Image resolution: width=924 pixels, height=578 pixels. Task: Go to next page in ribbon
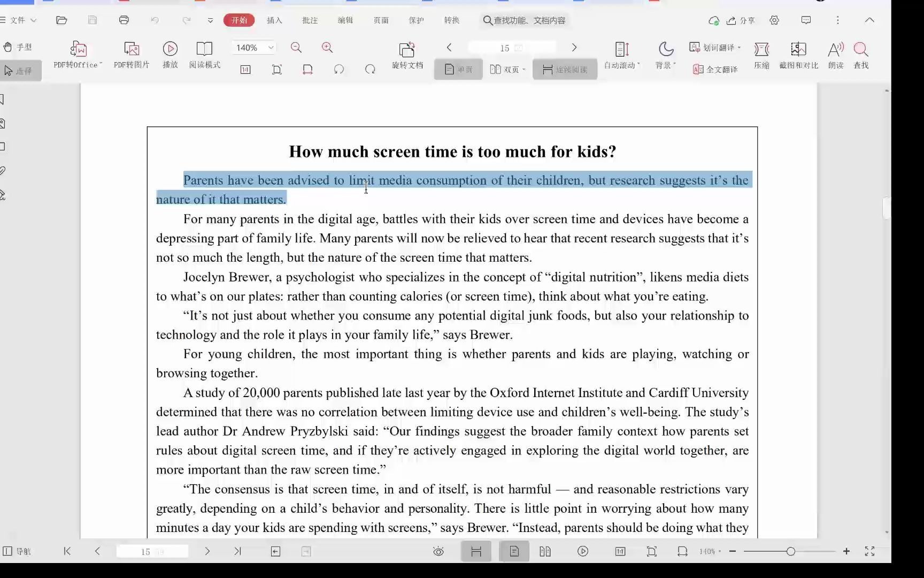574,48
